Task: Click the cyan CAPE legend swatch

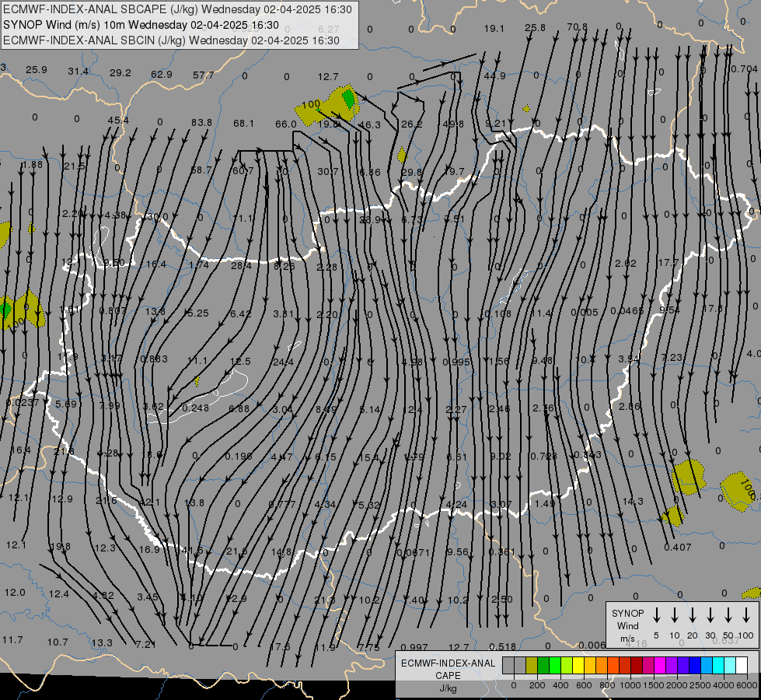Action: (718, 665)
